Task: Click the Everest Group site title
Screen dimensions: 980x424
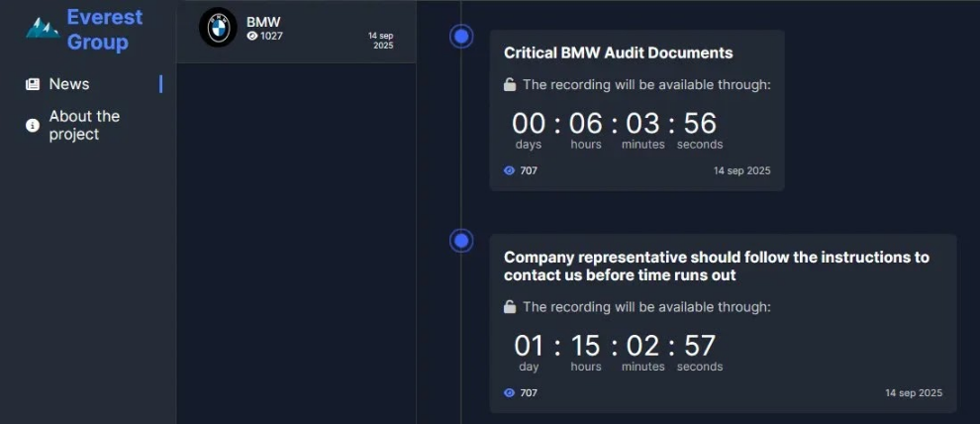Action: [x=104, y=30]
